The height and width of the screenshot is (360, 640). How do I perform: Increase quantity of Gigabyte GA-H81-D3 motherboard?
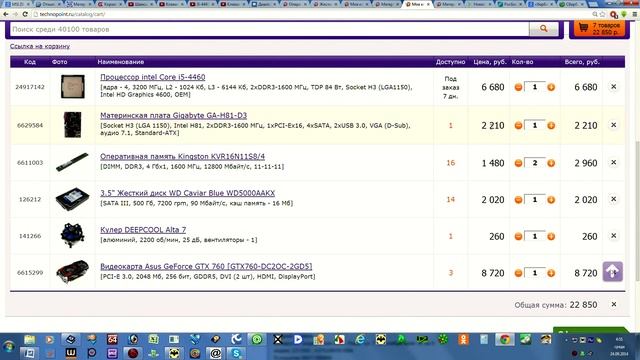pos(551,126)
